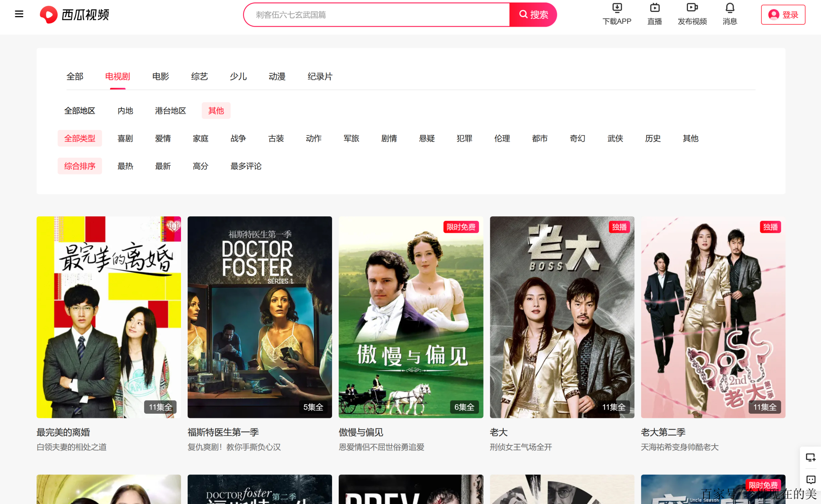Sort results by 最热
Viewport: 821px width, 504px height.
tap(125, 166)
